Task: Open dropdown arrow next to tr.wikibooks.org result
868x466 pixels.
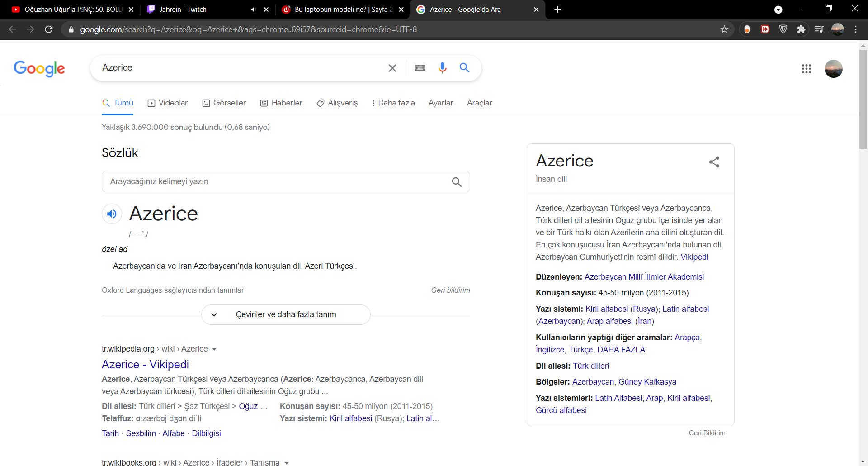Action: pyautogui.click(x=287, y=463)
